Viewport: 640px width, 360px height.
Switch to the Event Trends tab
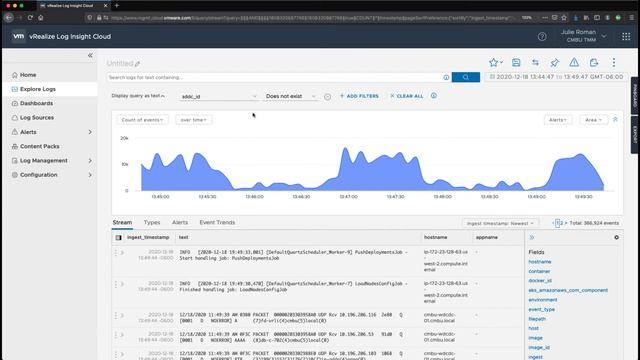pyautogui.click(x=217, y=222)
